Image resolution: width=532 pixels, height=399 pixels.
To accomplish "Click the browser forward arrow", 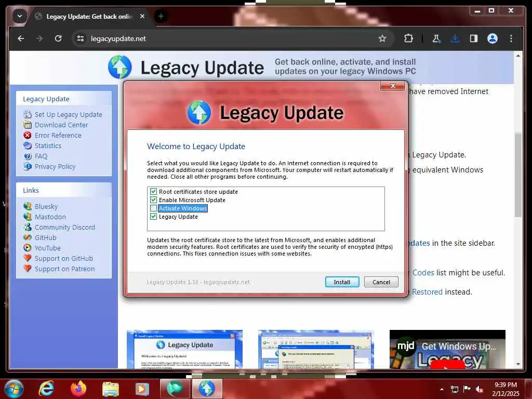I will [39, 38].
